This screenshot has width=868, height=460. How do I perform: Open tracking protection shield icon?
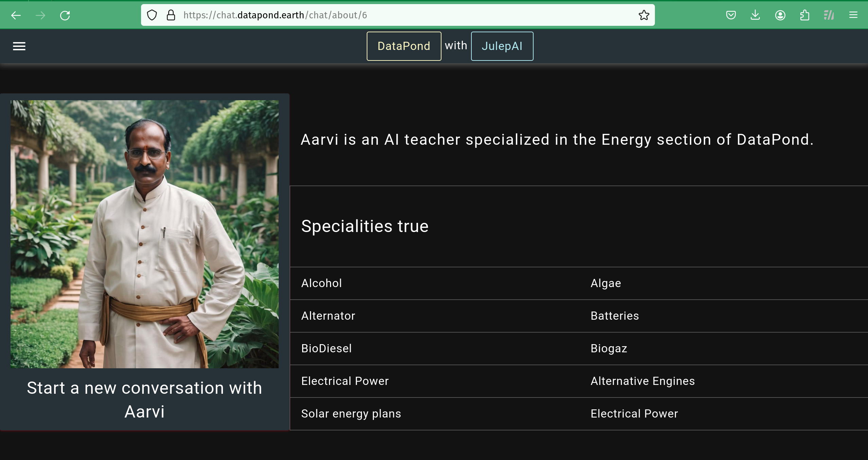click(x=152, y=15)
